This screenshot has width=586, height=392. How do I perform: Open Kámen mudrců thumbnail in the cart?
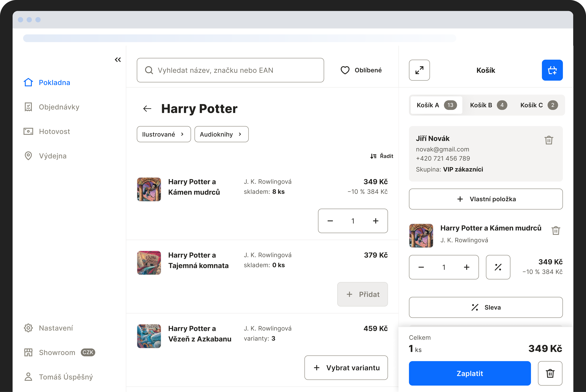421,236
